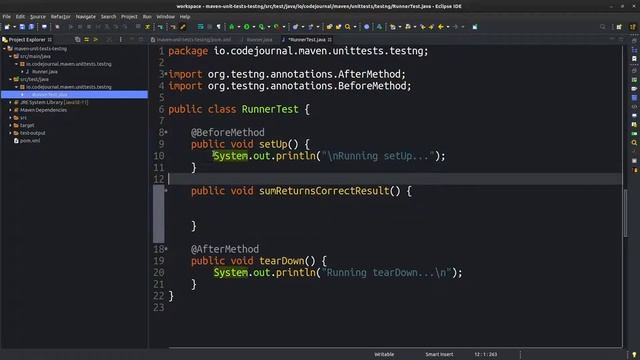Click the '@AfterMethod' annotation in the editor
The image size is (640, 360).
[x=225, y=249]
